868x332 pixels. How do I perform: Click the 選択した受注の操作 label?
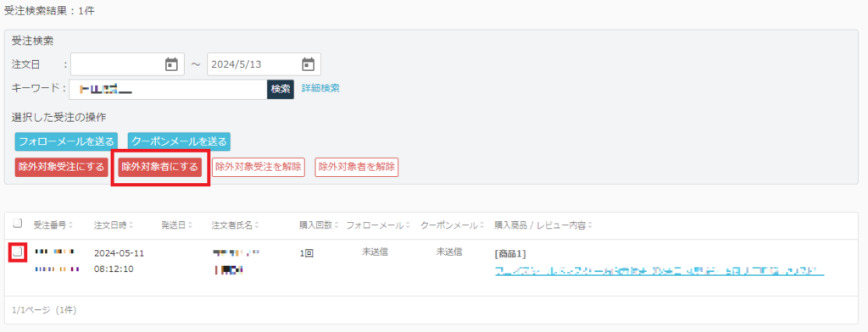point(58,118)
